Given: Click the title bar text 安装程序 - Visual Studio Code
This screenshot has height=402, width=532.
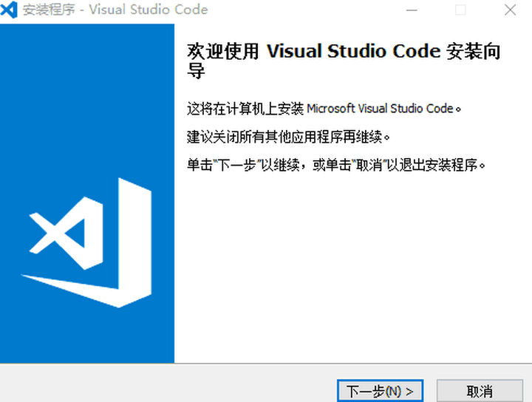Looking at the screenshot, I should click(x=115, y=10).
